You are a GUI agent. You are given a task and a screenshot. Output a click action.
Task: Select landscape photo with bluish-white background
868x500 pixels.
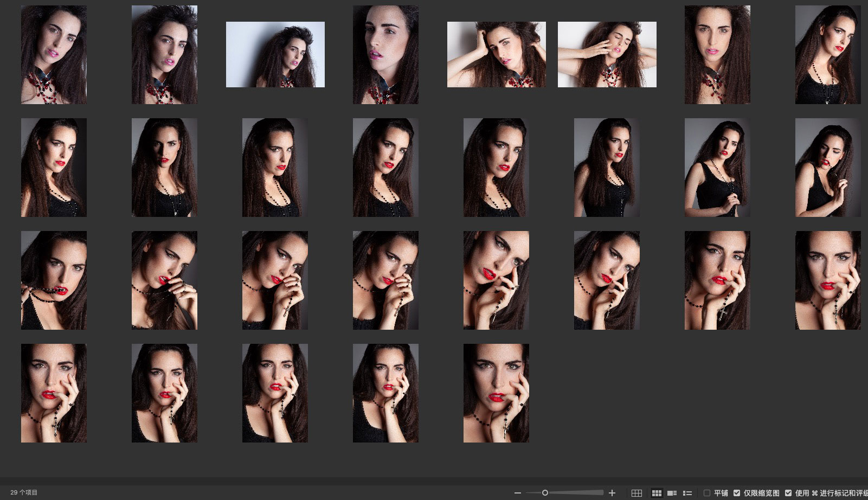coord(275,54)
